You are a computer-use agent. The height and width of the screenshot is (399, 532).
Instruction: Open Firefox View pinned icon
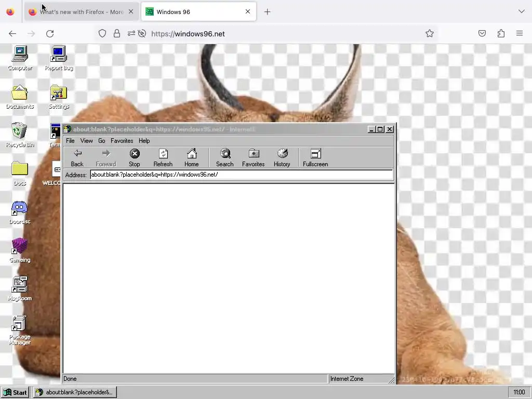click(10, 12)
